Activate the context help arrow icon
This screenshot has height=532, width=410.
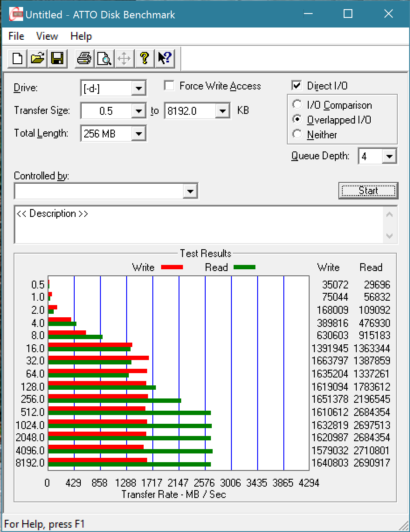click(x=165, y=58)
